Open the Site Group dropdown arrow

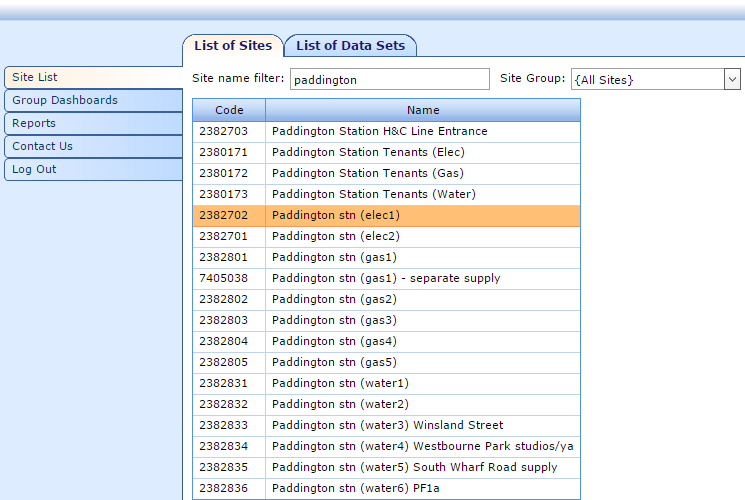pyautogui.click(x=732, y=79)
